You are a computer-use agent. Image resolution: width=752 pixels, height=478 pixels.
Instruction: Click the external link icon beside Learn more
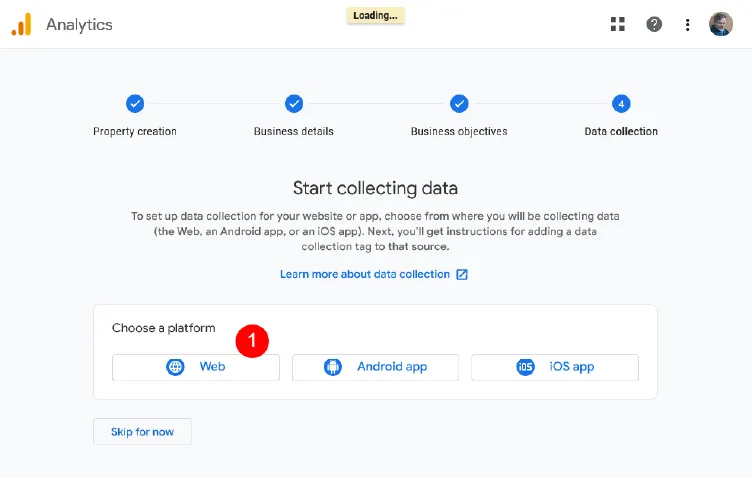[462, 274]
